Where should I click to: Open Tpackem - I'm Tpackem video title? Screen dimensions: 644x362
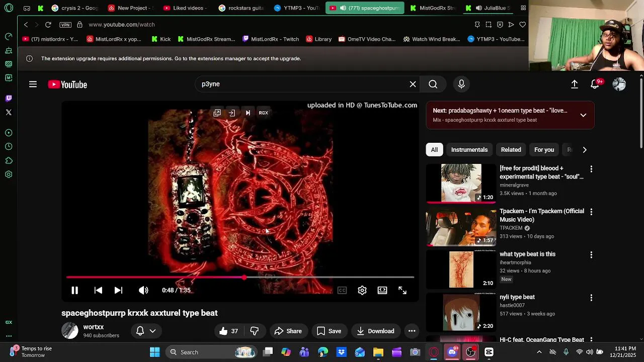[542, 215]
